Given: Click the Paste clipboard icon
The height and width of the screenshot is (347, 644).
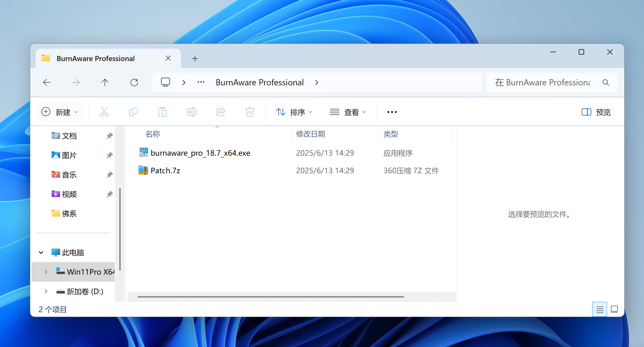Looking at the screenshot, I should click(162, 112).
